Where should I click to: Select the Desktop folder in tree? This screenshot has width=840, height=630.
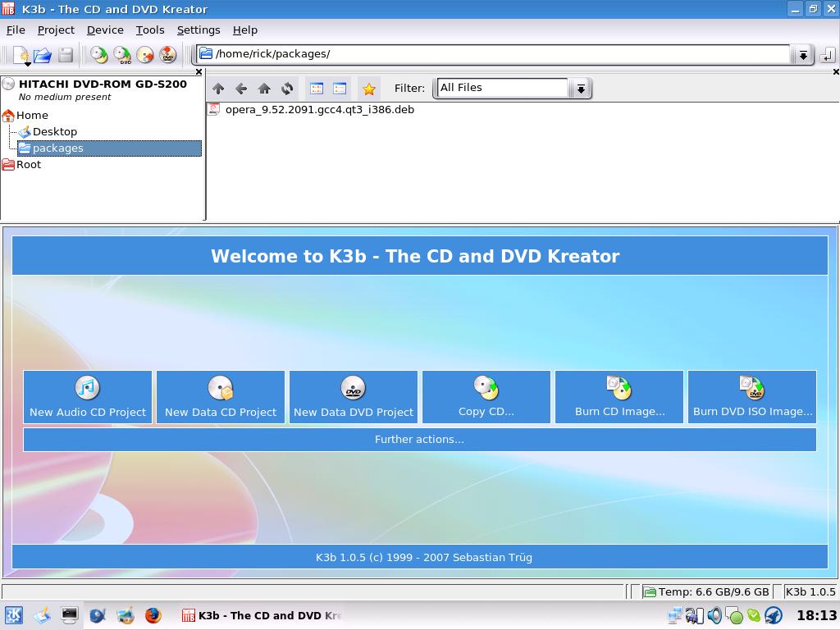point(48,132)
